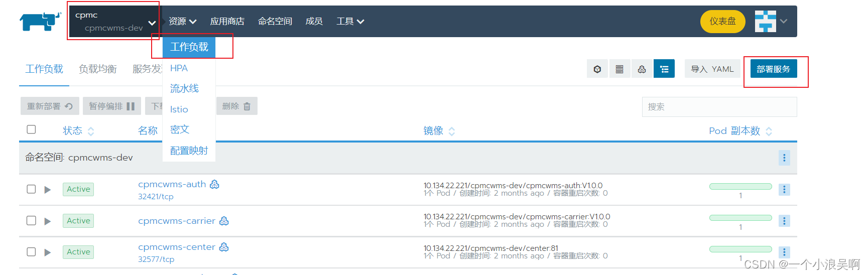The image size is (868, 275).
Task: Click node icon beside cpmcwms-carrier
Action: pos(224,221)
